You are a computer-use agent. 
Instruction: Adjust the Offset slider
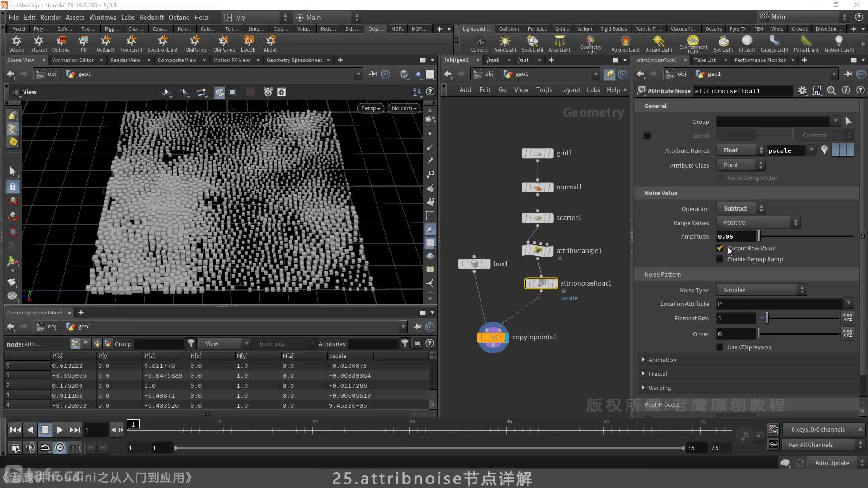pos(798,334)
